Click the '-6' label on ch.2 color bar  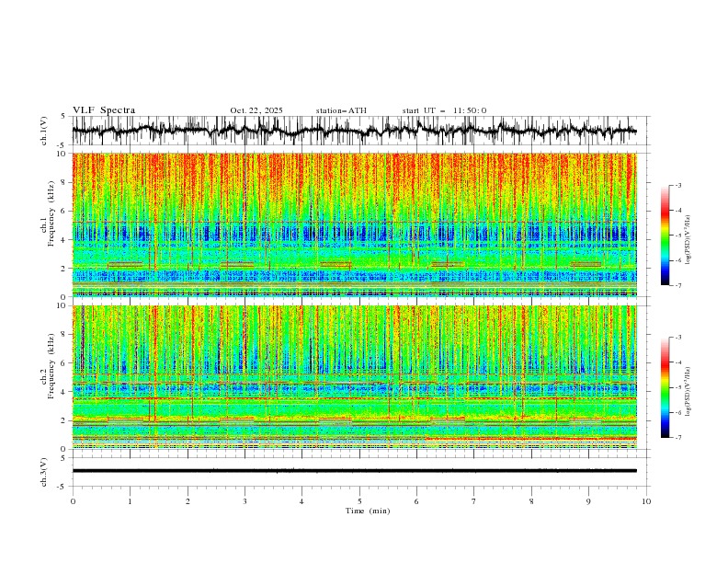click(677, 412)
